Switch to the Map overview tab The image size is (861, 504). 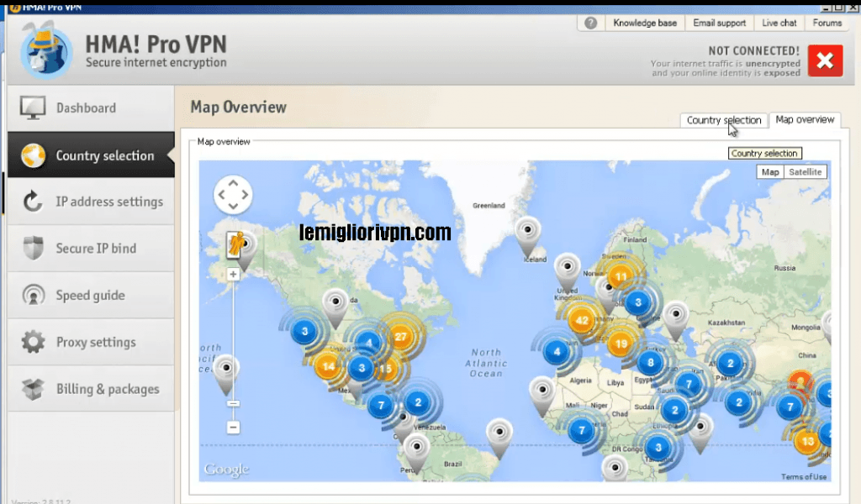tap(805, 119)
